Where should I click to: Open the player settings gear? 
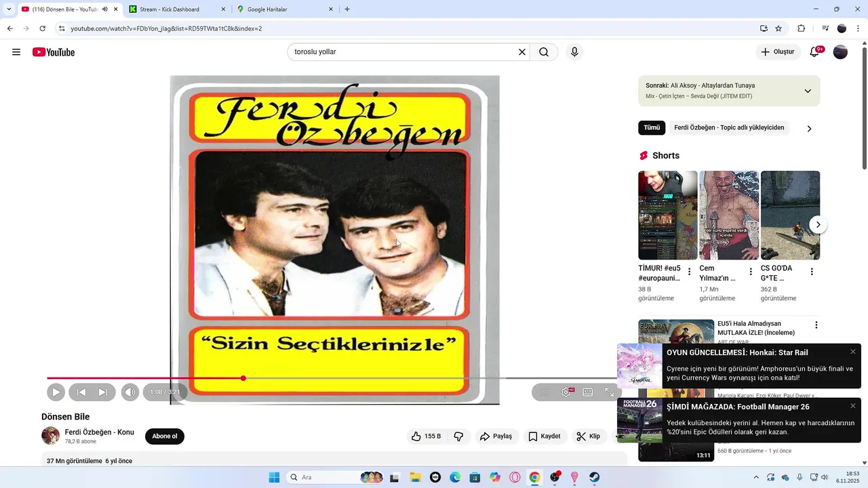point(566,392)
